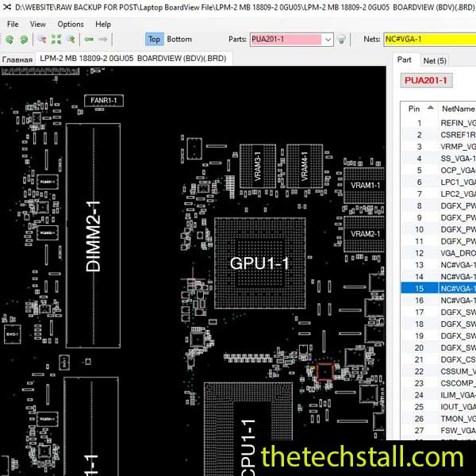476x476 pixels.
Task: Select pin 3 row VRMP_VG
Action: [439, 147]
